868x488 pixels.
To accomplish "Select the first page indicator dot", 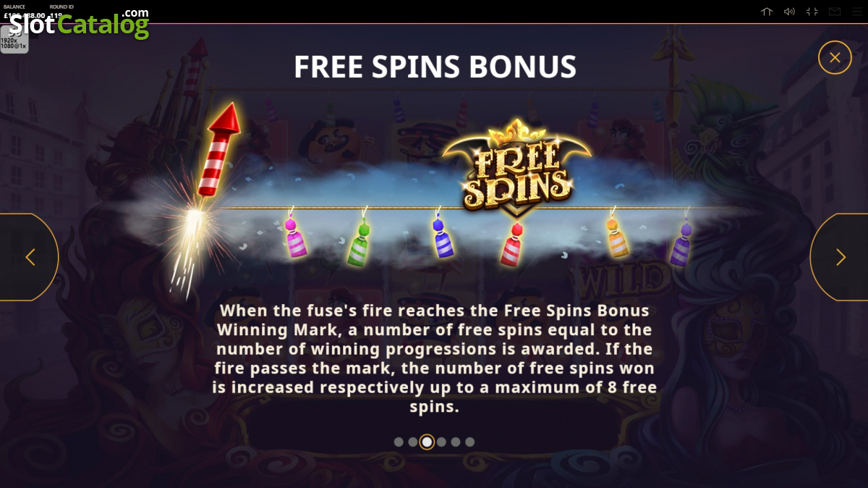I will [x=399, y=442].
